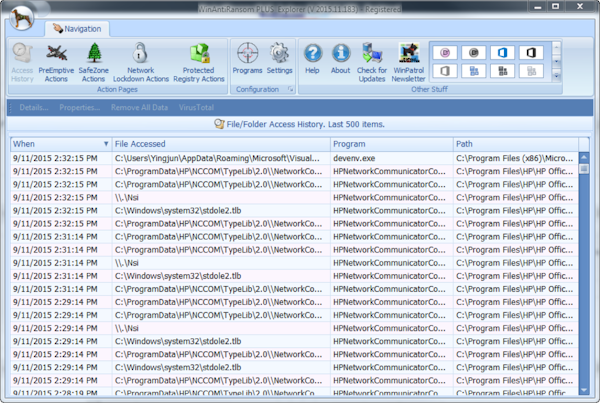This screenshot has height=403, width=600.
Task: Switch to the Navigation tab
Action: (x=77, y=29)
